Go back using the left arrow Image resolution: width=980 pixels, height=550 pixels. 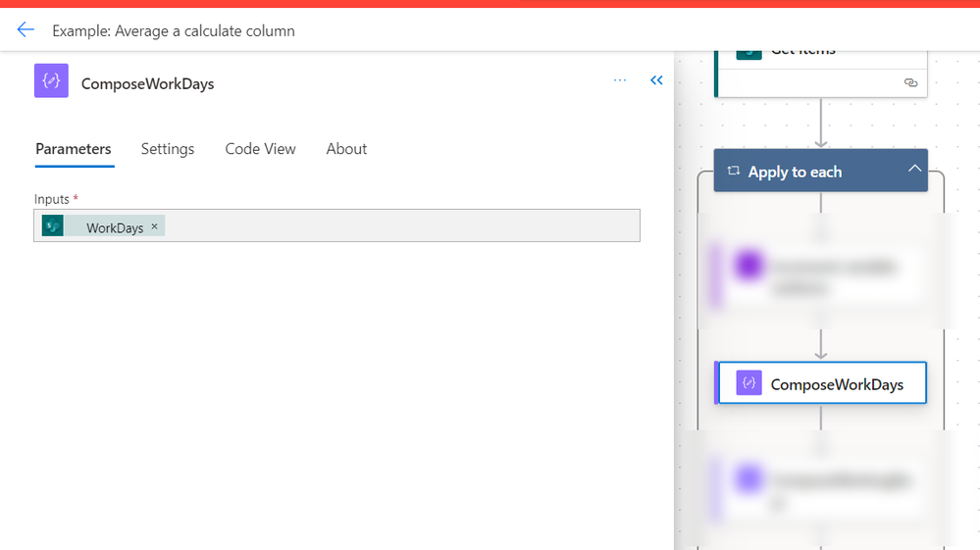click(x=26, y=29)
